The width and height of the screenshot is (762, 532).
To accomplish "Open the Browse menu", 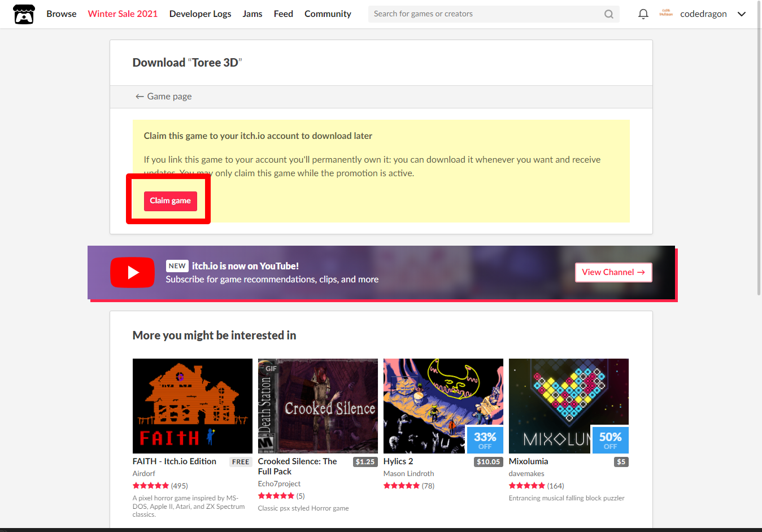I will [62, 14].
